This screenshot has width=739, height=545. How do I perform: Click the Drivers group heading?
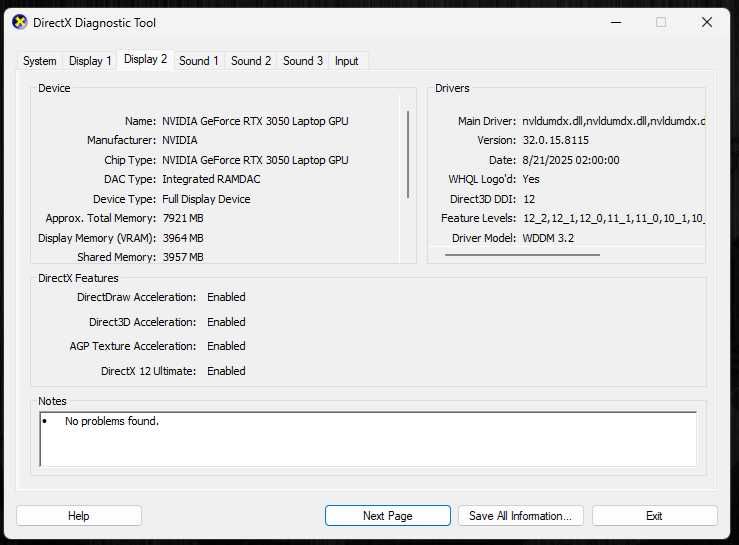[452, 88]
